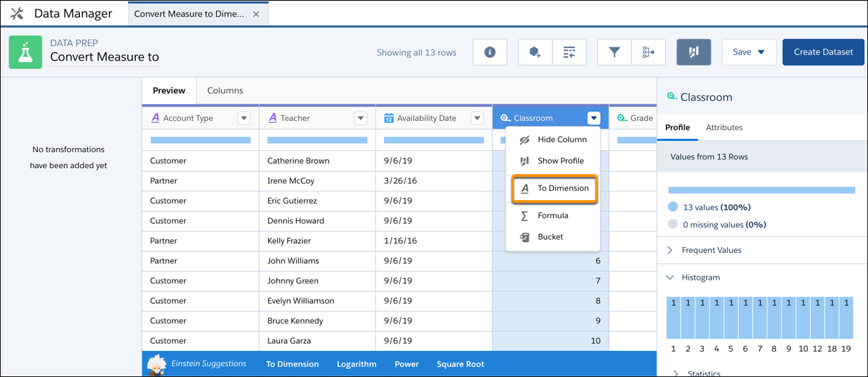Viewport: 868px width, 377px height.
Task: Click the join data branch icon
Action: click(648, 52)
